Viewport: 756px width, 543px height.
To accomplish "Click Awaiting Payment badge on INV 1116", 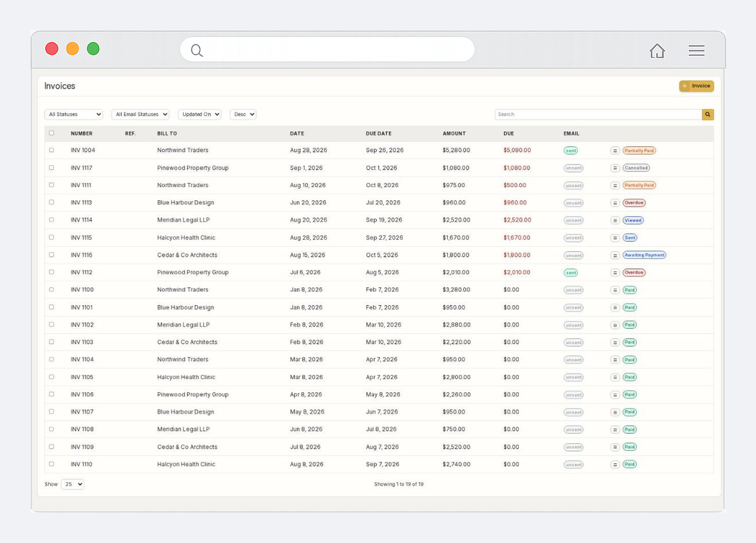I will 644,255.
